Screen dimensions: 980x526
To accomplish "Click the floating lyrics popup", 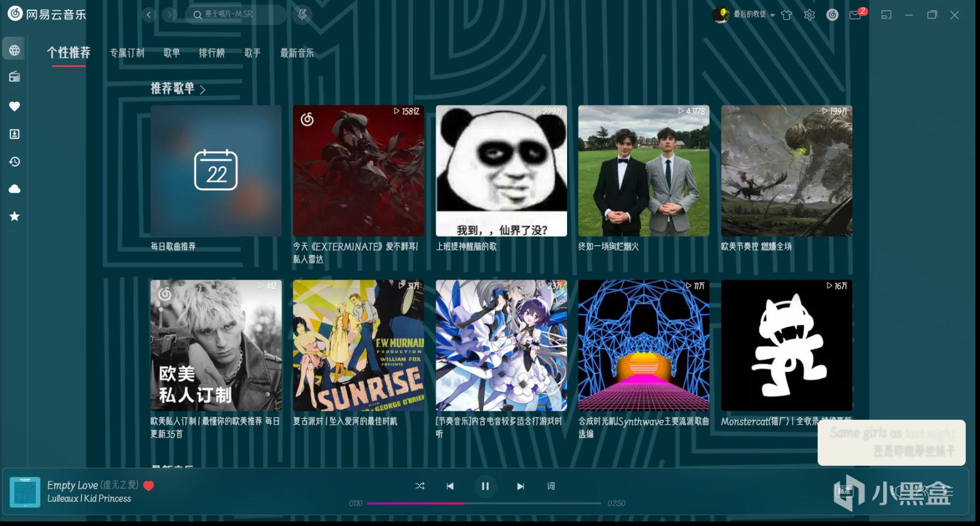I will (x=892, y=443).
